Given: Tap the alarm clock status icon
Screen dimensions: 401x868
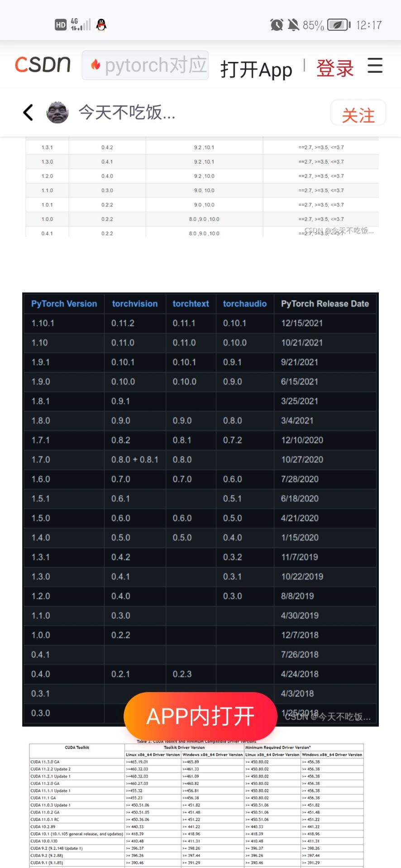Looking at the screenshot, I should point(277,24).
